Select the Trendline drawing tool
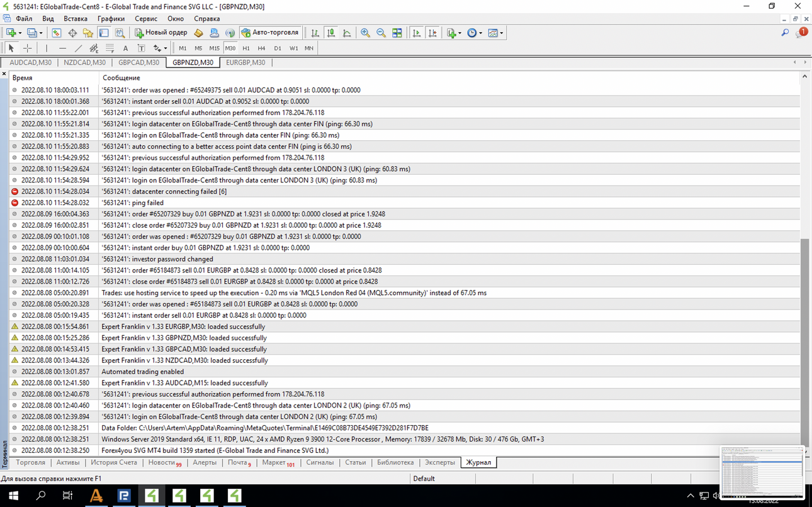This screenshot has height=507, width=812. 78,48
